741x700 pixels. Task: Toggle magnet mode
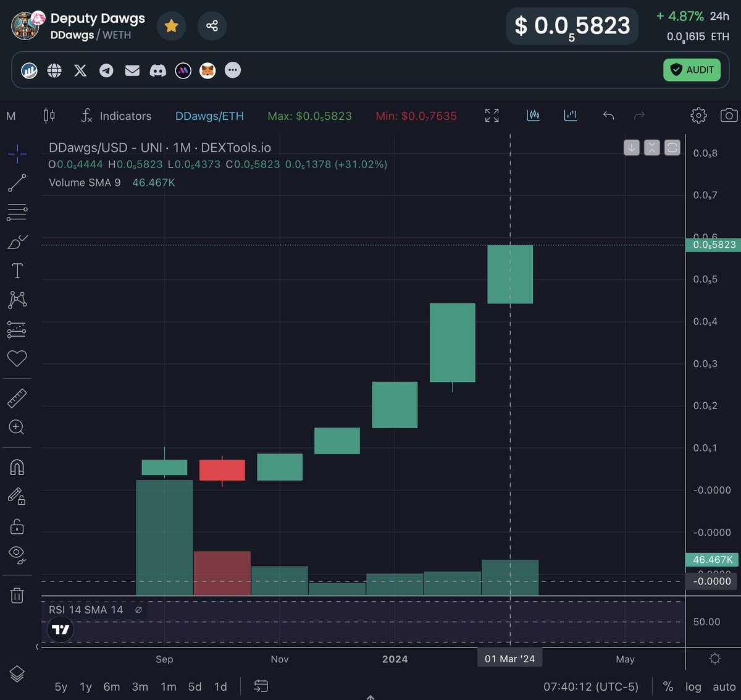pyautogui.click(x=17, y=468)
